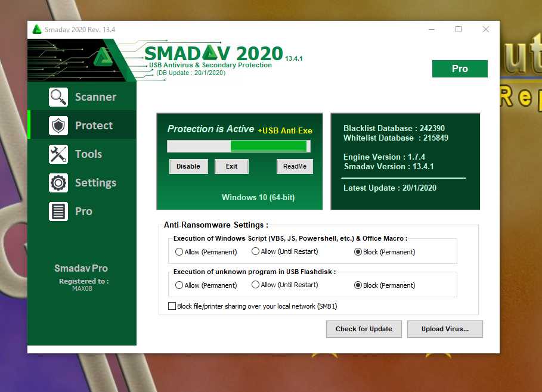Click the green protection progress bar
Screen dimensions: 542x392
tap(239, 146)
